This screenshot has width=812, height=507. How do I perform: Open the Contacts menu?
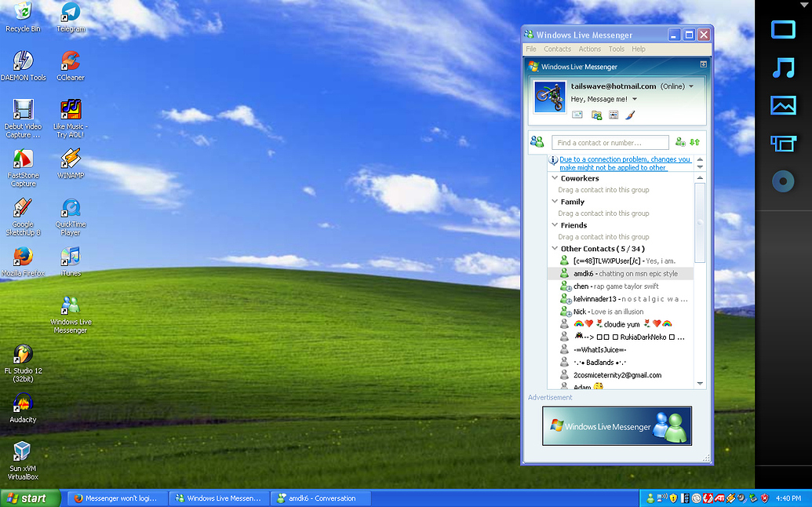point(557,49)
